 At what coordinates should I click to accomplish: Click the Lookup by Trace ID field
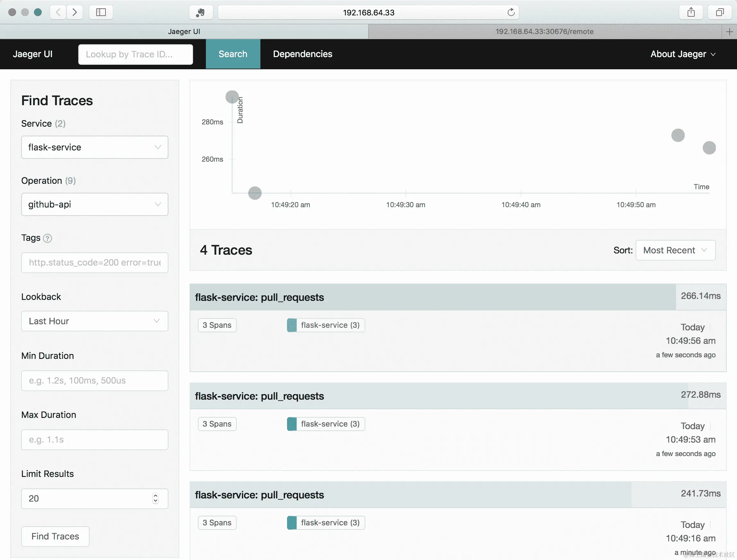tap(135, 54)
